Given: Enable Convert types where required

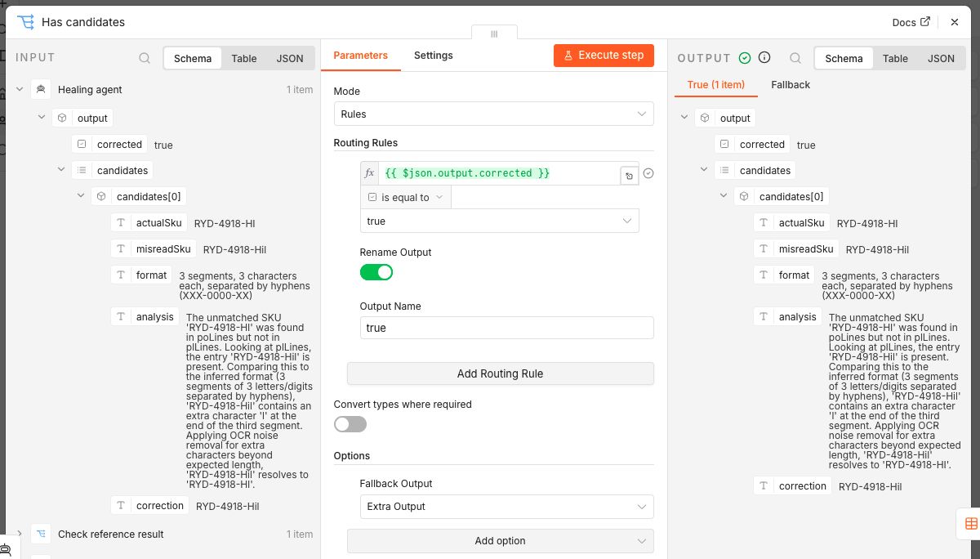Looking at the screenshot, I should [x=350, y=424].
